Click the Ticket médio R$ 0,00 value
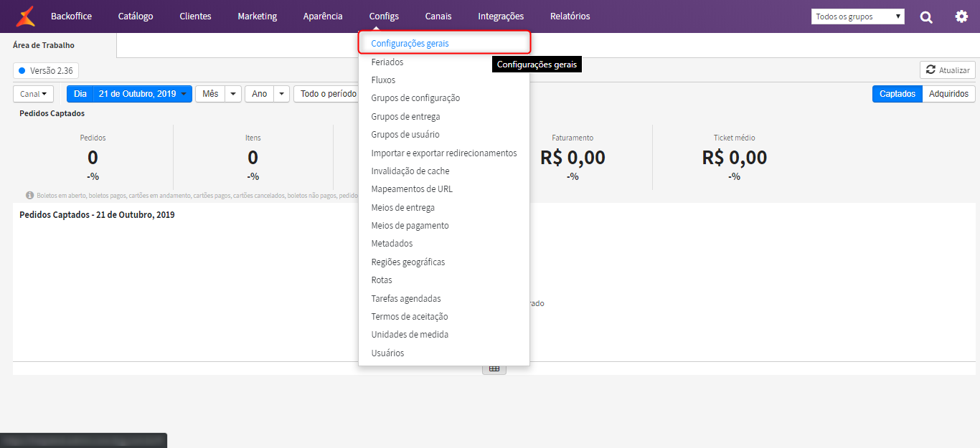Image resolution: width=980 pixels, height=448 pixels. coord(735,158)
